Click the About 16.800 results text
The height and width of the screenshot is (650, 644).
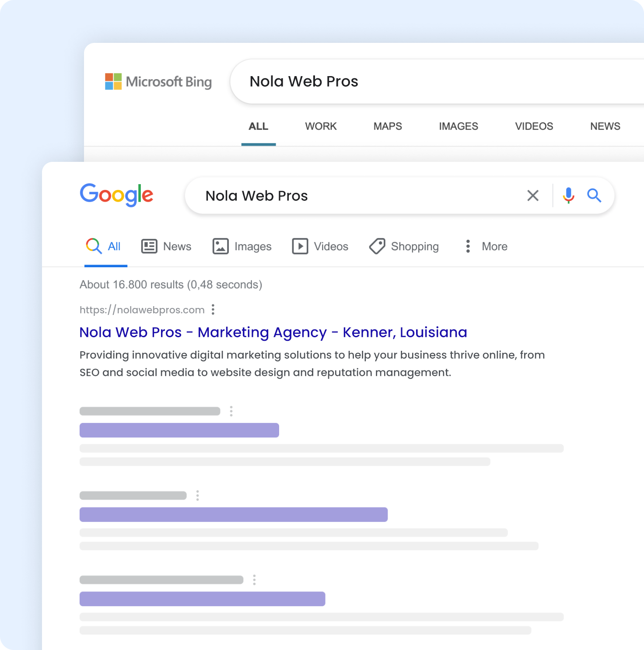[x=171, y=285]
